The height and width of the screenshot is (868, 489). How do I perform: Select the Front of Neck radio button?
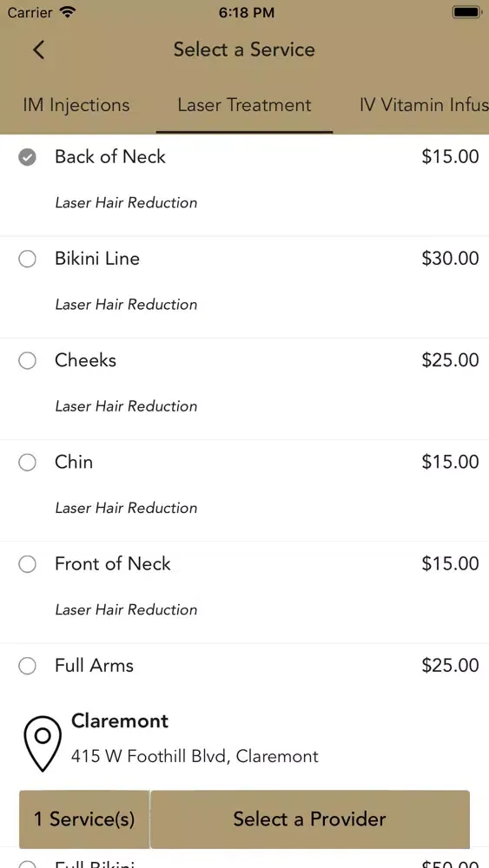pos(27,564)
